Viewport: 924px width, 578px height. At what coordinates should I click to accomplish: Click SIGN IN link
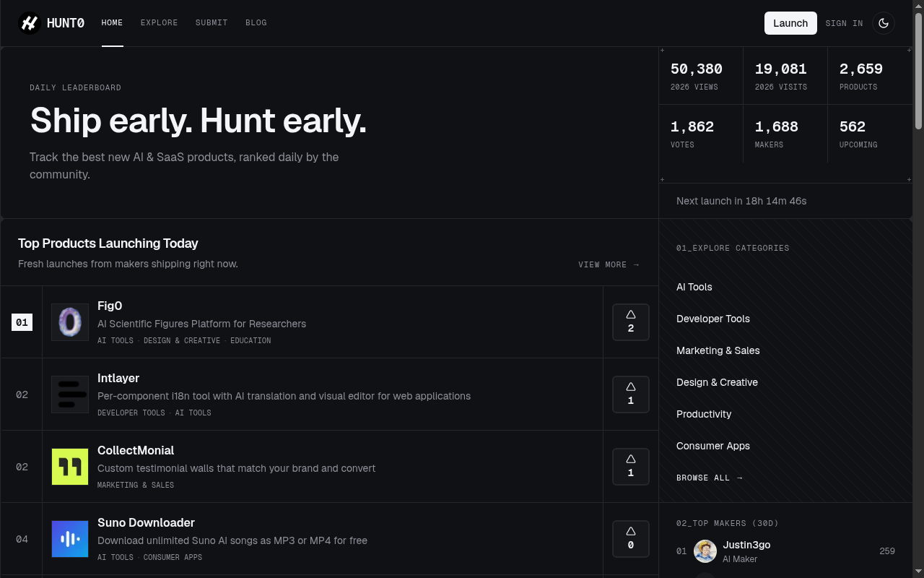coord(844,23)
